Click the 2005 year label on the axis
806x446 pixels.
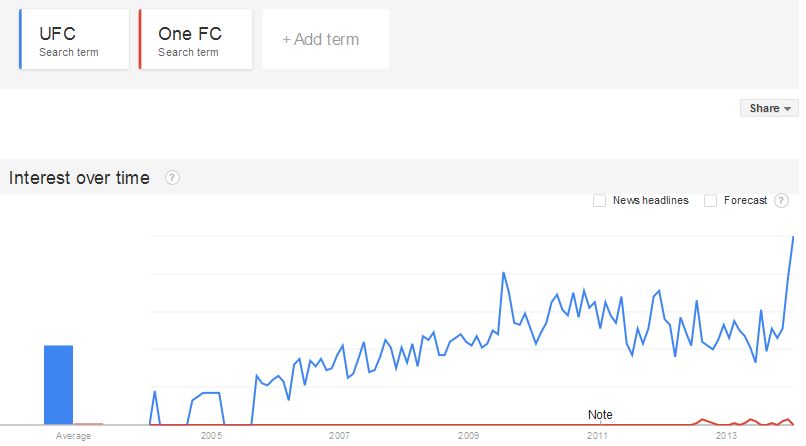pos(211,437)
